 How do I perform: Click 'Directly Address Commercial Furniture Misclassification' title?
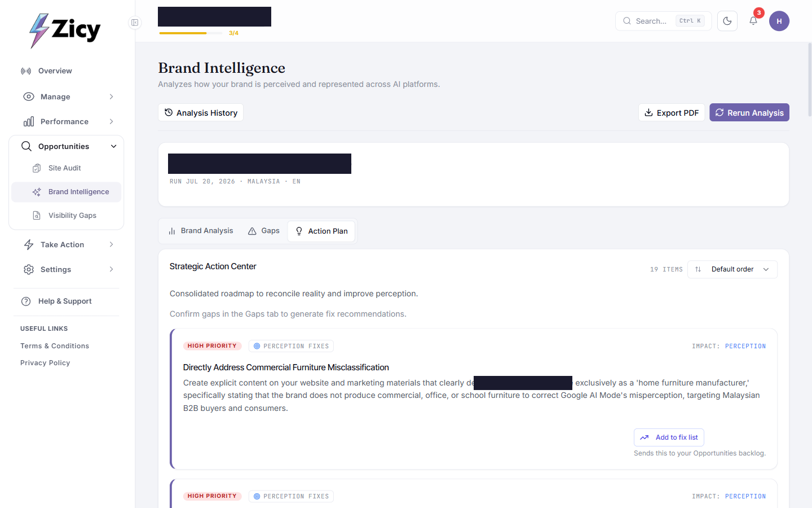286,367
